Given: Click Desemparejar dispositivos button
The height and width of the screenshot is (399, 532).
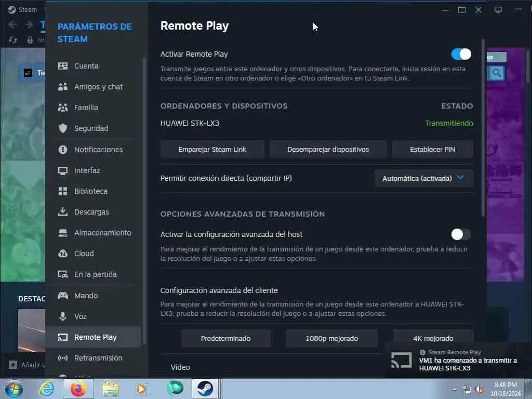Looking at the screenshot, I should (x=328, y=150).
